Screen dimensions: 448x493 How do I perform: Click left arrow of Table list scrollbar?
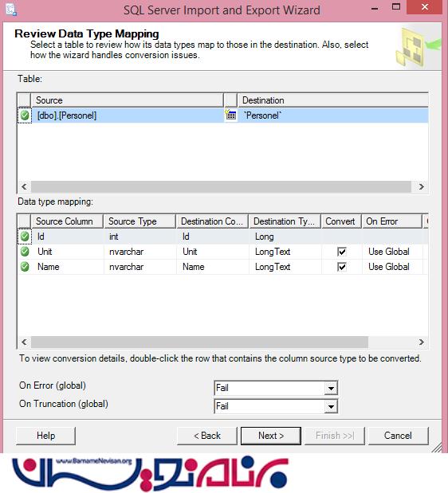pos(24,186)
